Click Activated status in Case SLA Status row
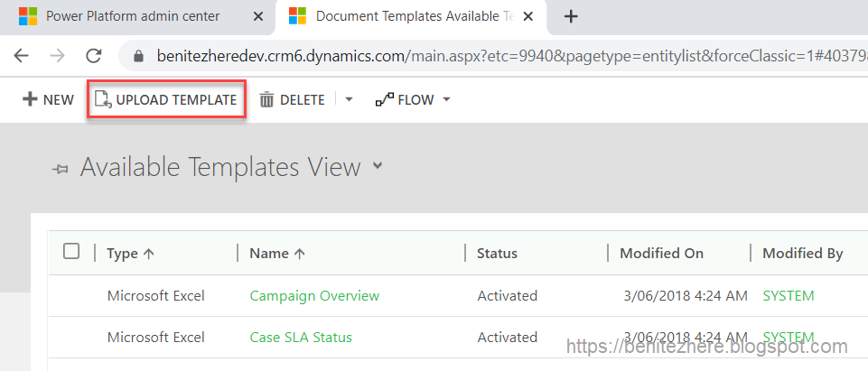 [x=507, y=338]
